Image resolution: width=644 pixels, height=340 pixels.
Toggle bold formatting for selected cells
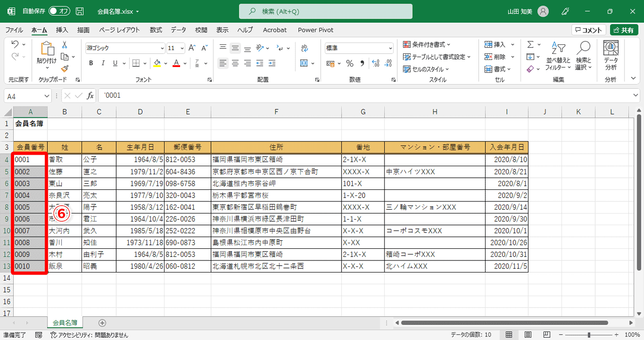[91, 63]
